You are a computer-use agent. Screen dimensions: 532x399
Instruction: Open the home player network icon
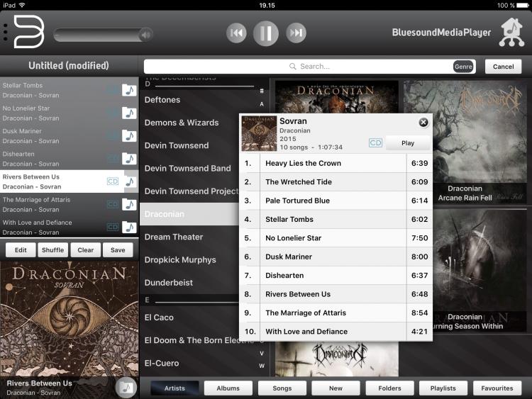coord(511,32)
